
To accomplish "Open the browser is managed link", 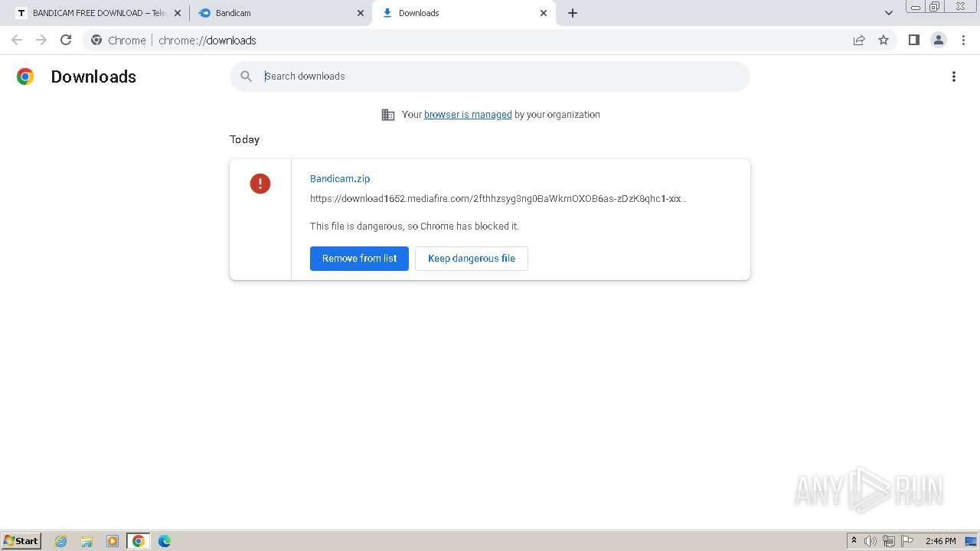I will (468, 114).
